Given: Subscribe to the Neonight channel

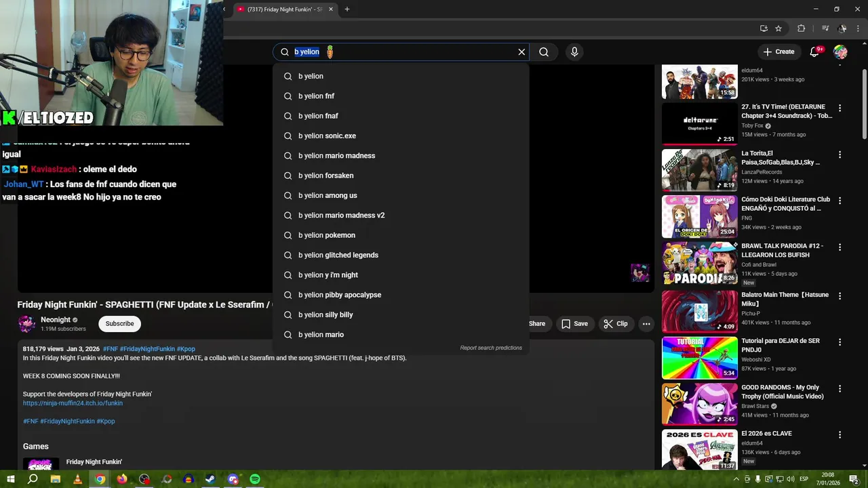Looking at the screenshot, I should tap(119, 324).
